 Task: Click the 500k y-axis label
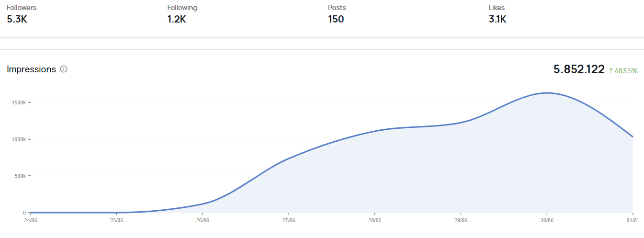click(20, 176)
